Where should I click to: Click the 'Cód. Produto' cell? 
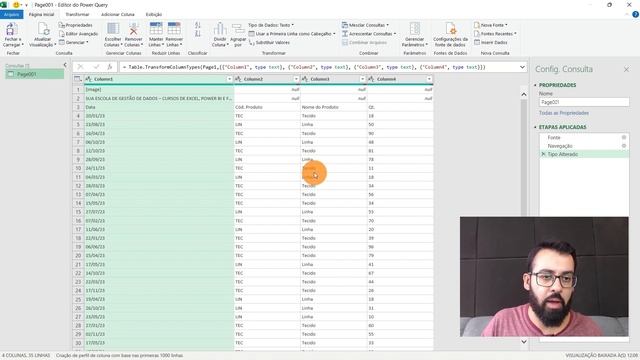(x=267, y=107)
